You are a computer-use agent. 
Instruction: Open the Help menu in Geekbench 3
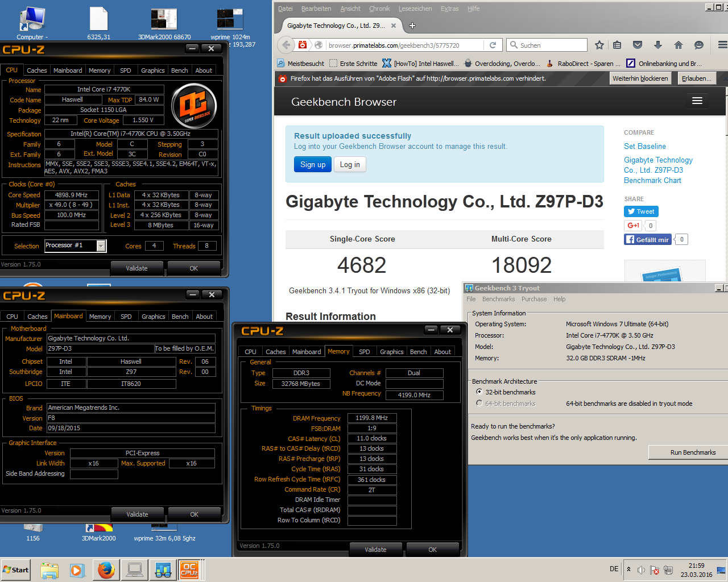pos(560,299)
